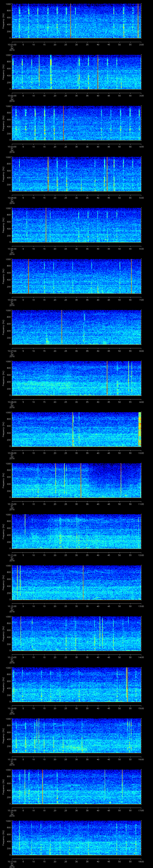This screenshot has height=868, width=153.
Task: Click the 10:17:00 start time label
Action: [x=12, y=861]
